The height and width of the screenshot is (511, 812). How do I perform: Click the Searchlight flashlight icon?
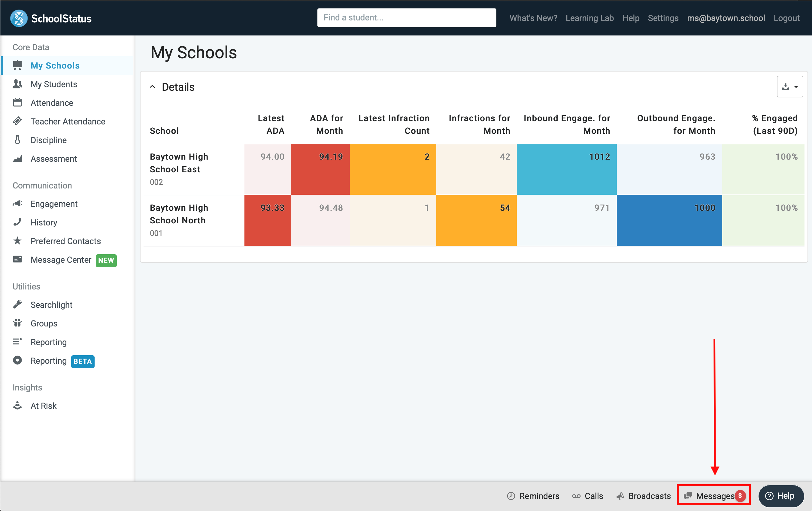point(17,304)
